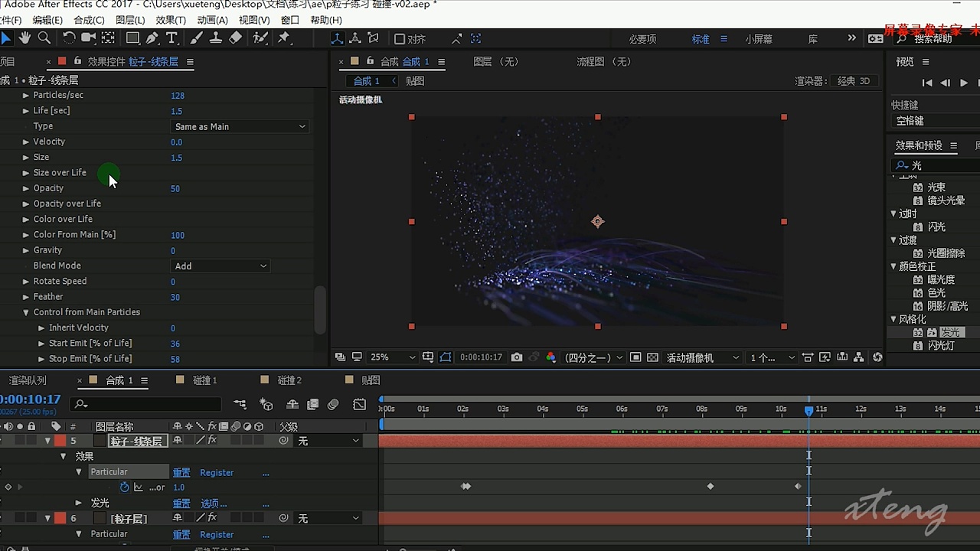Select the Zoom magnifier tool
980x551 pixels.
pos(44,37)
